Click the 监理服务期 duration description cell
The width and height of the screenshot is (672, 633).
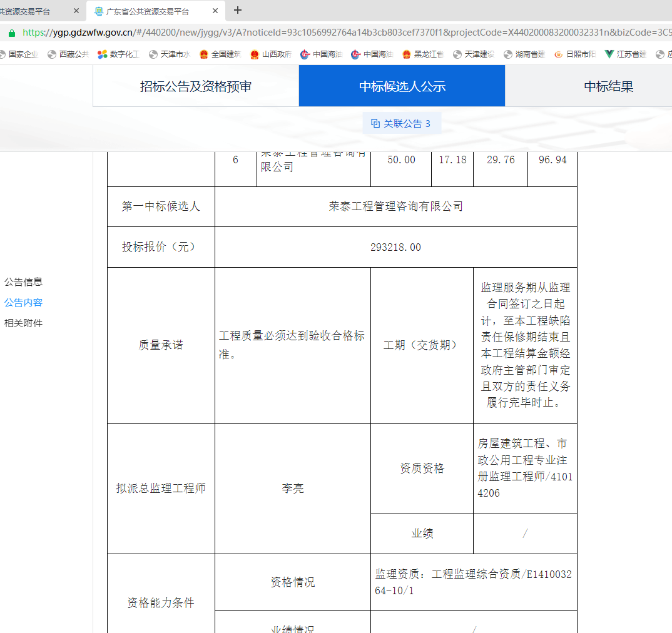point(525,345)
